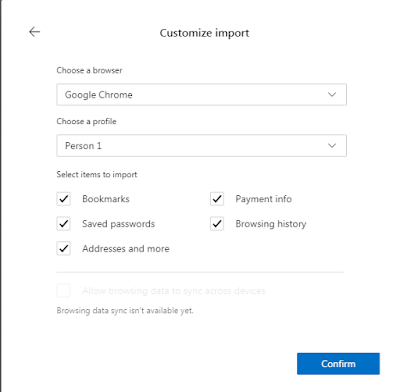Viewport: 400px width, 392px height.
Task: Uncheck the Saved passwords checkbox
Action: (x=63, y=224)
